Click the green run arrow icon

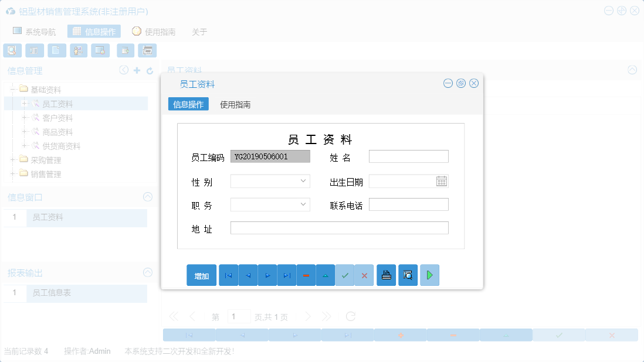click(429, 275)
